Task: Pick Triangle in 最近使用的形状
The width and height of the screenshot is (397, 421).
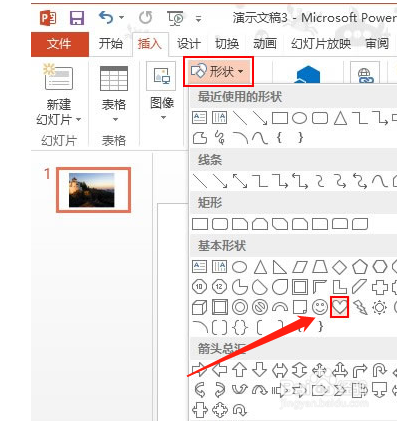Action: pos(340,118)
